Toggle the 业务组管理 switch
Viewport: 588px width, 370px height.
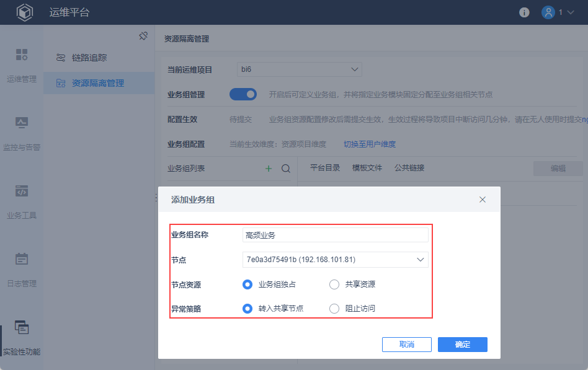(243, 94)
